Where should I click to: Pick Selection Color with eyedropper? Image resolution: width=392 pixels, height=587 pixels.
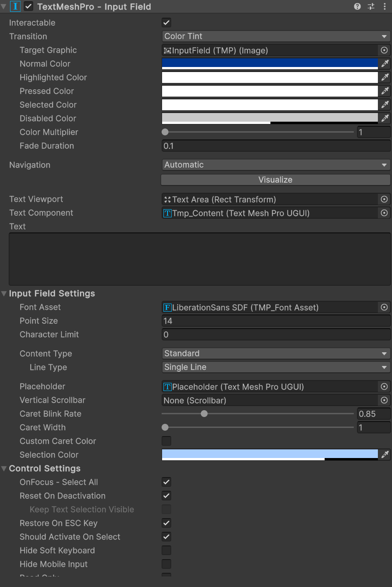[x=385, y=455]
